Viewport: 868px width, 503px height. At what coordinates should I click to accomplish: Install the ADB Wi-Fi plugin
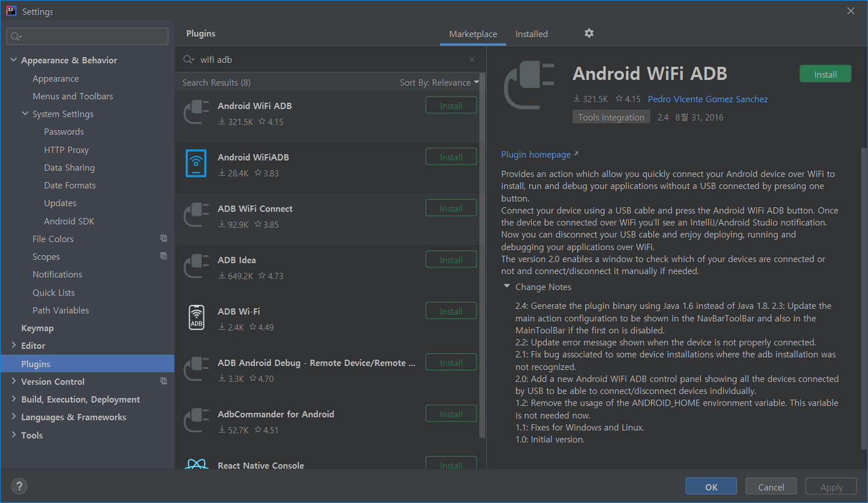pyautogui.click(x=451, y=311)
